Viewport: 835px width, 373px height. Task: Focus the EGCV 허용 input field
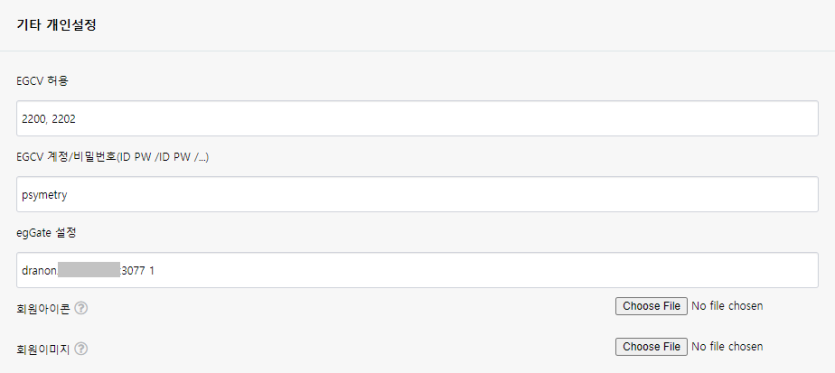click(x=417, y=118)
